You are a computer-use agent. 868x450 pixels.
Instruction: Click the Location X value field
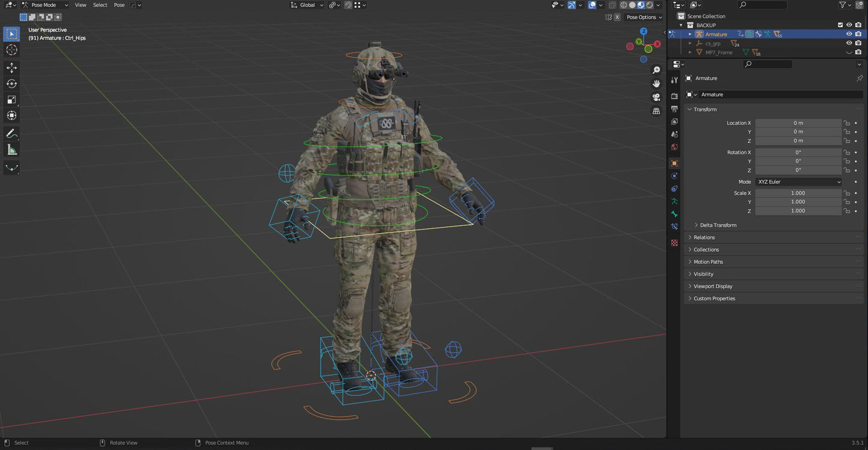[798, 123]
